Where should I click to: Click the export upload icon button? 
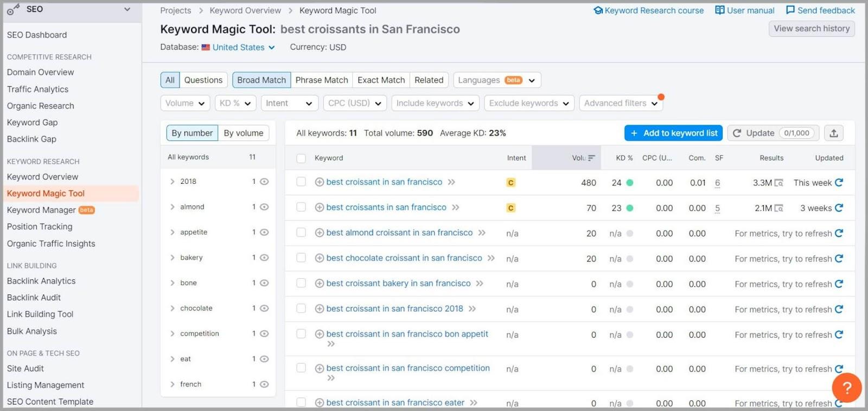[x=834, y=133]
